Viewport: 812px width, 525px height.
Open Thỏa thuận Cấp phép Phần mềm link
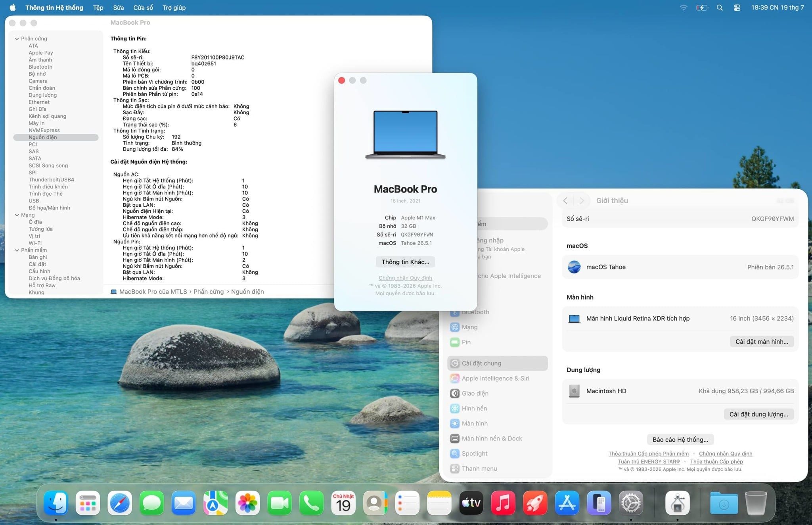point(648,454)
